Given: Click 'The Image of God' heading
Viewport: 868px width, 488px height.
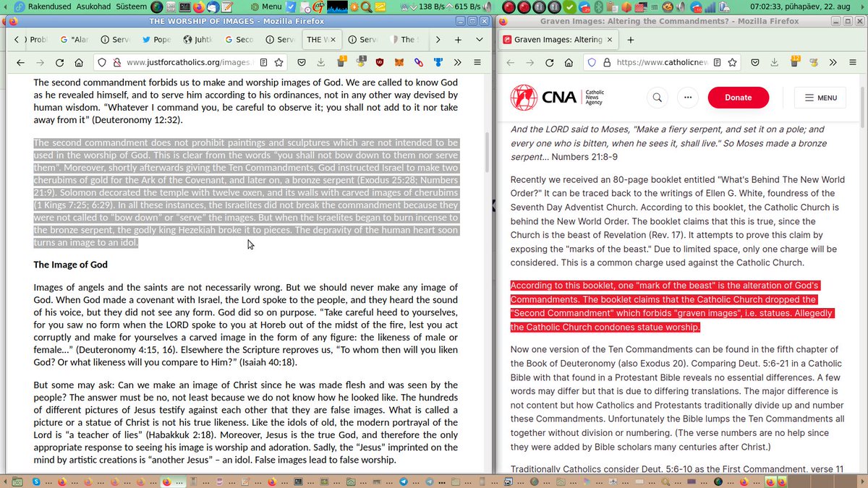Looking at the screenshot, I should tap(71, 265).
